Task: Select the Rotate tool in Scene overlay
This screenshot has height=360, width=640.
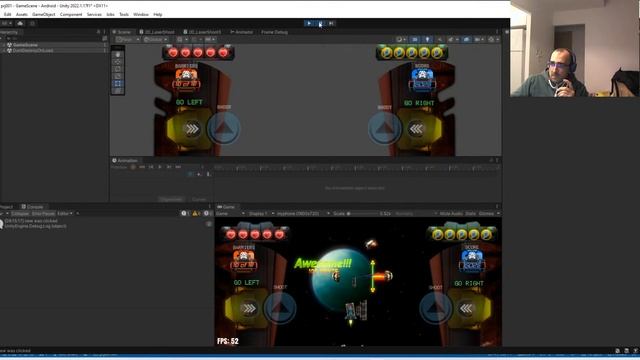Action: (118, 69)
